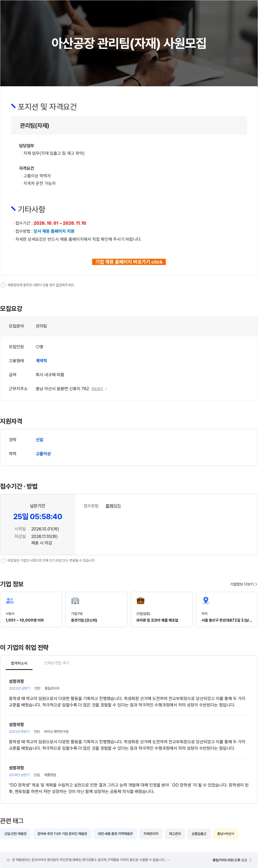
Task: Click the 자재 업무(자재 입출고 및 재고 파악) duty text
Action: coord(54,153)
